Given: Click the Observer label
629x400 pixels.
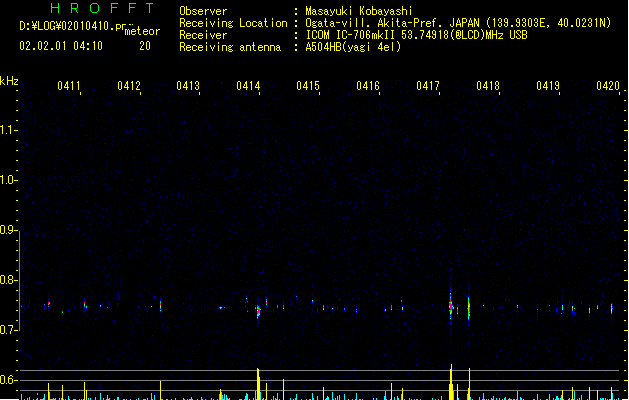Looking at the screenshot, I should pyautogui.click(x=203, y=11).
